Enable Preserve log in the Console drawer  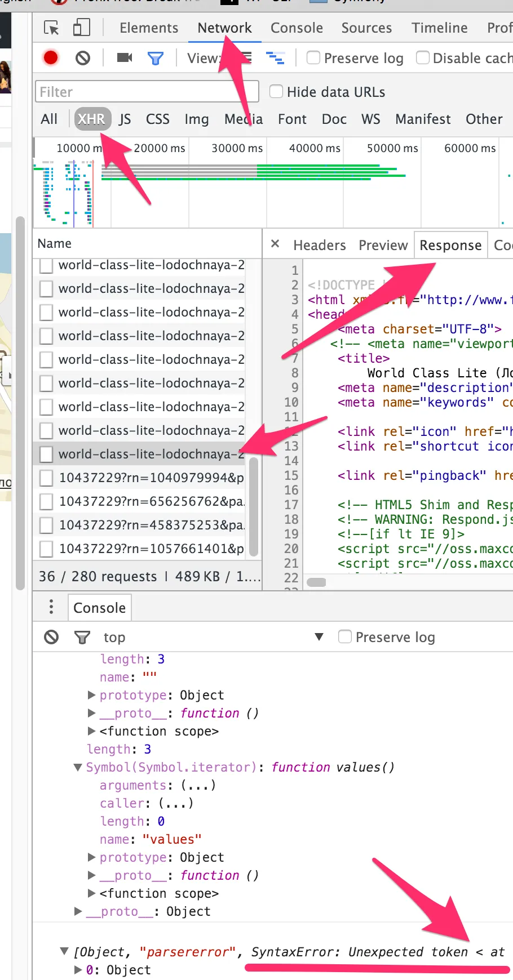coord(345,636)
